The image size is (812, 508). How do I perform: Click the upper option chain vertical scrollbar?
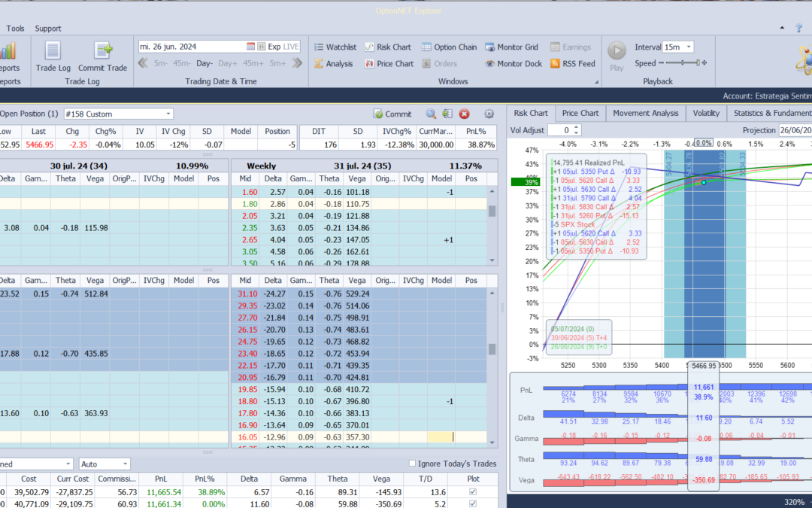492,226
